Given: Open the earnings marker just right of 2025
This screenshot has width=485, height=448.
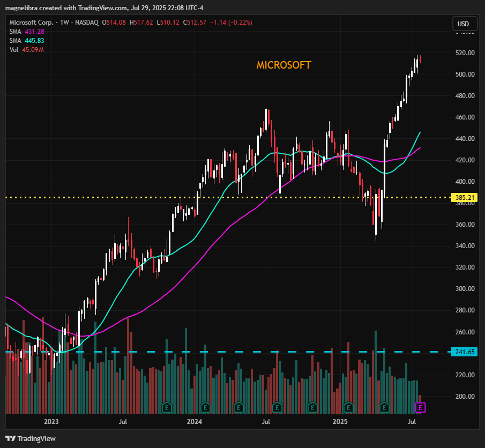Looking at the screenshot, I should [348, 407].
